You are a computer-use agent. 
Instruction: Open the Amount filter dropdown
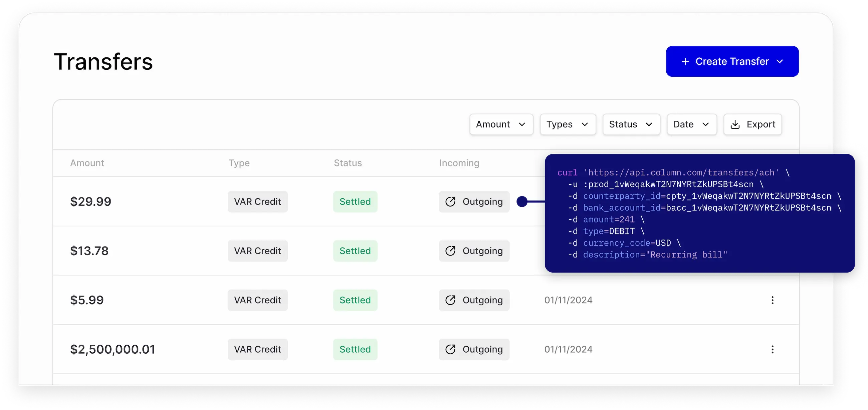(501, 124)
